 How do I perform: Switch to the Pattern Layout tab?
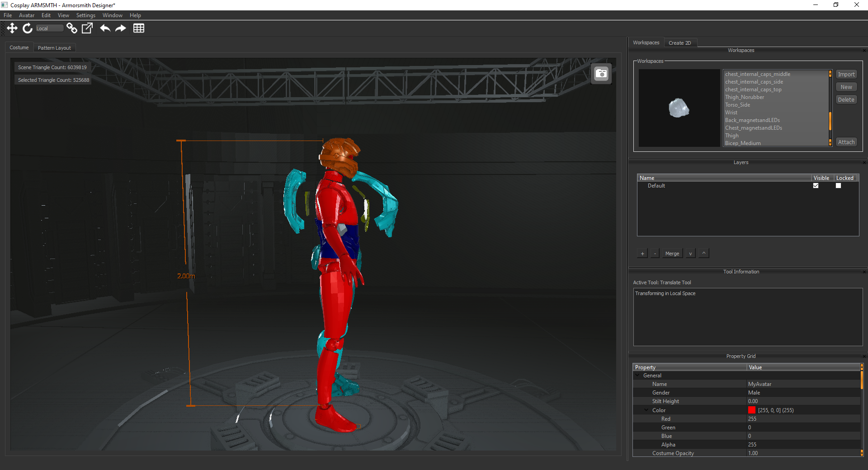coord(54,48)
